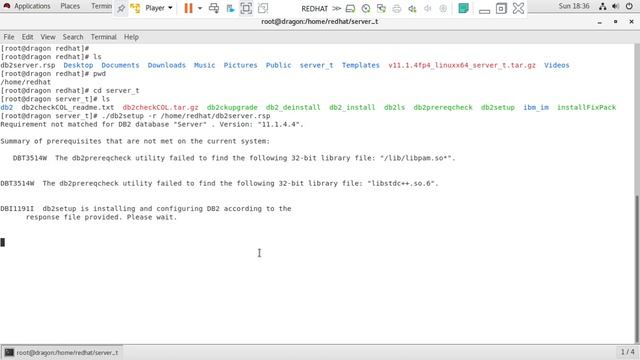Click the libstdc++.so.6 library name
640x360 pixels.
pyautogui.click(x=402, y=184)
